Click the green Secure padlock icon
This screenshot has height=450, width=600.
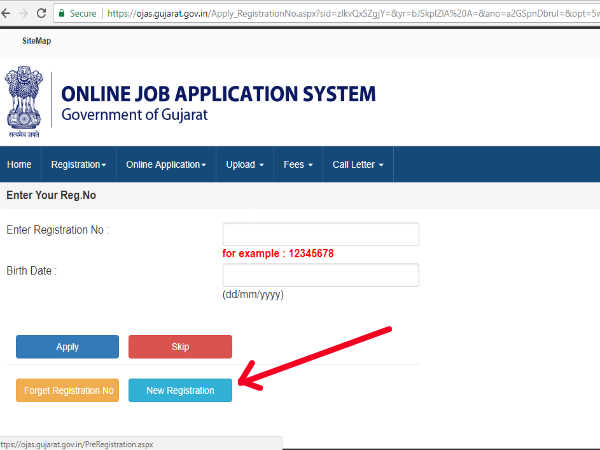(91, 14)
